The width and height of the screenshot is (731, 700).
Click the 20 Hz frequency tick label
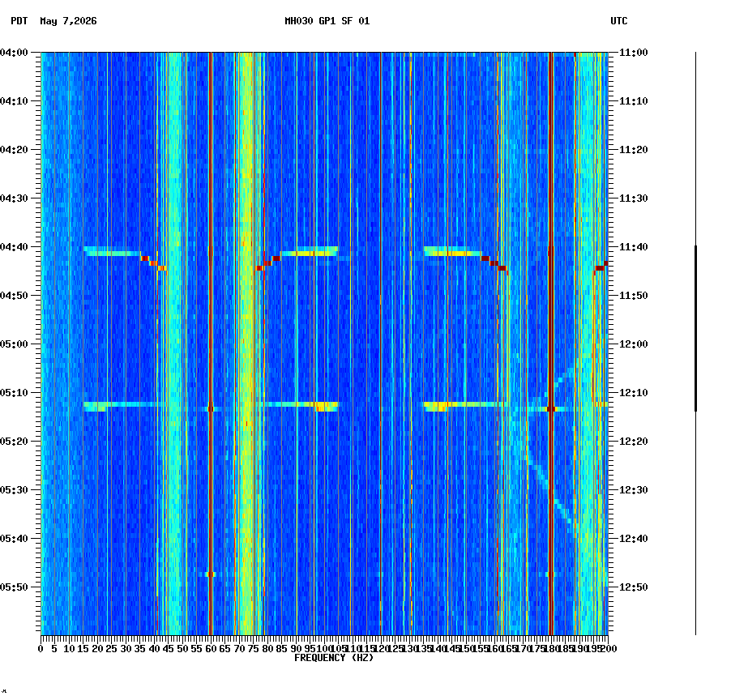pos(97,649)
